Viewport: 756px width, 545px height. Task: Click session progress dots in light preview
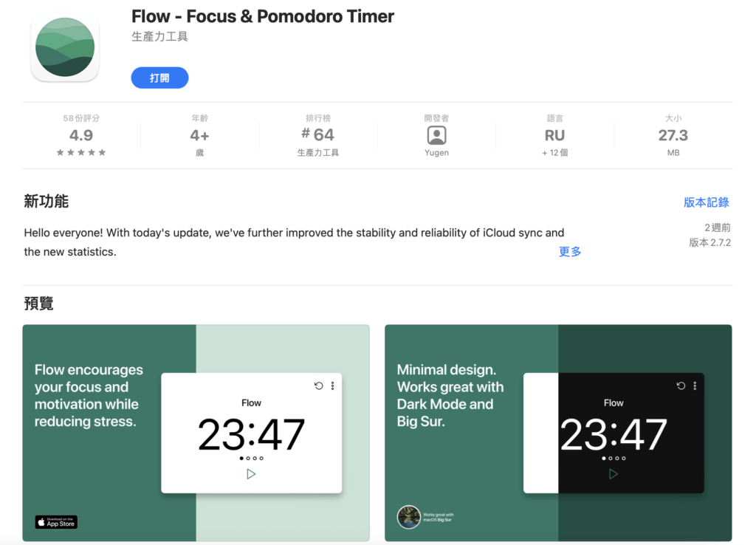click(251, 458)
